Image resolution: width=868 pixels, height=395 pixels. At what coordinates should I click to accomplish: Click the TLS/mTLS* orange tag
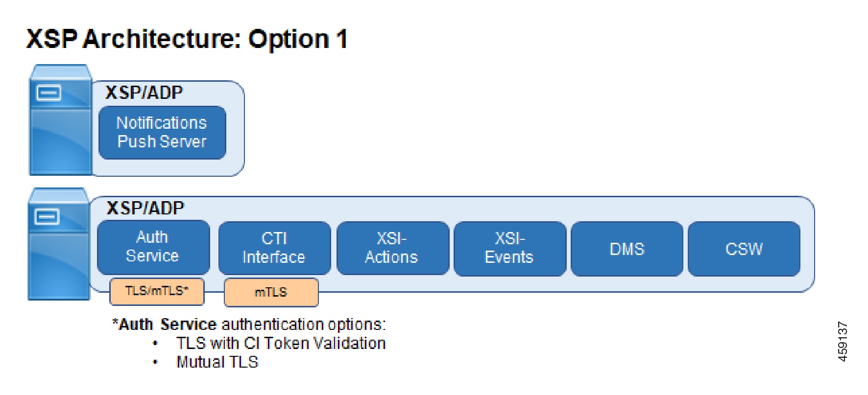pyautogui.click(x=157, y=291)
